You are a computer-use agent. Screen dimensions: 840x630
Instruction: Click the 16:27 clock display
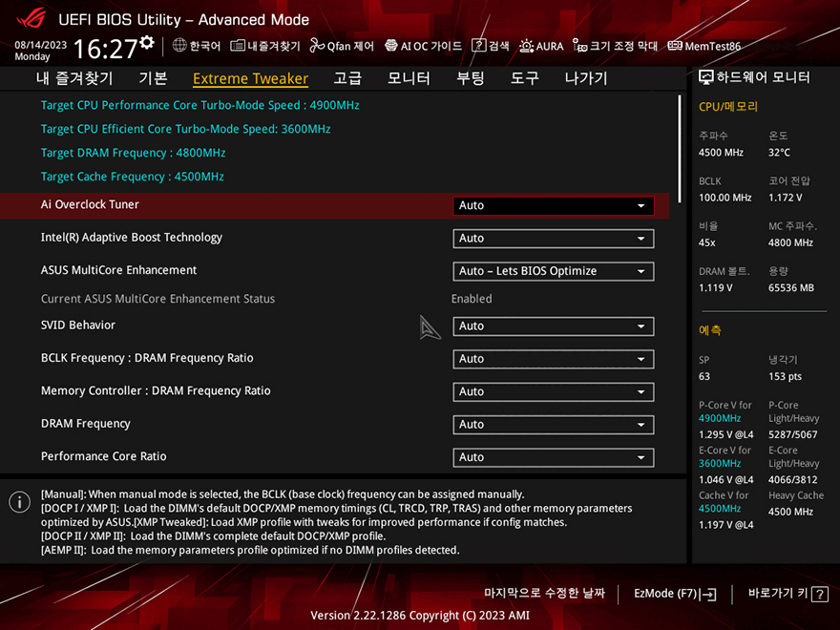[x=105, y=49]
